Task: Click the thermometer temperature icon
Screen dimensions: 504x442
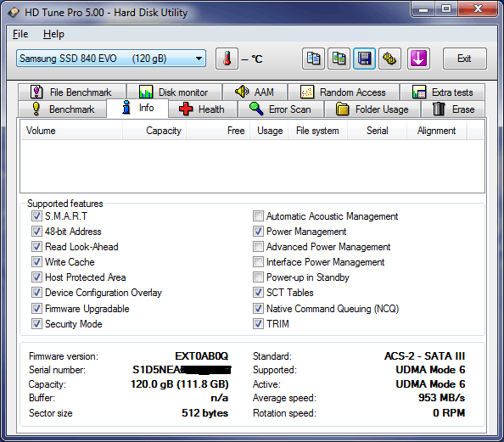Action: click(227, 59)
